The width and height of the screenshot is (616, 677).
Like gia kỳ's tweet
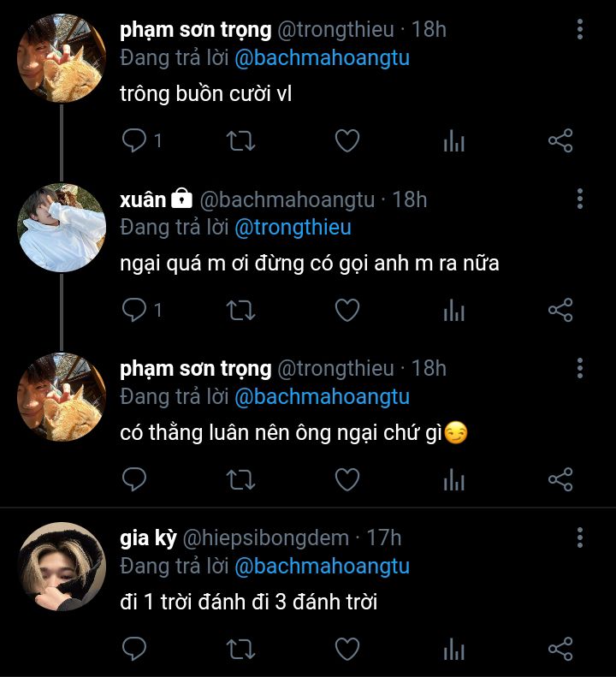[347, 649]
